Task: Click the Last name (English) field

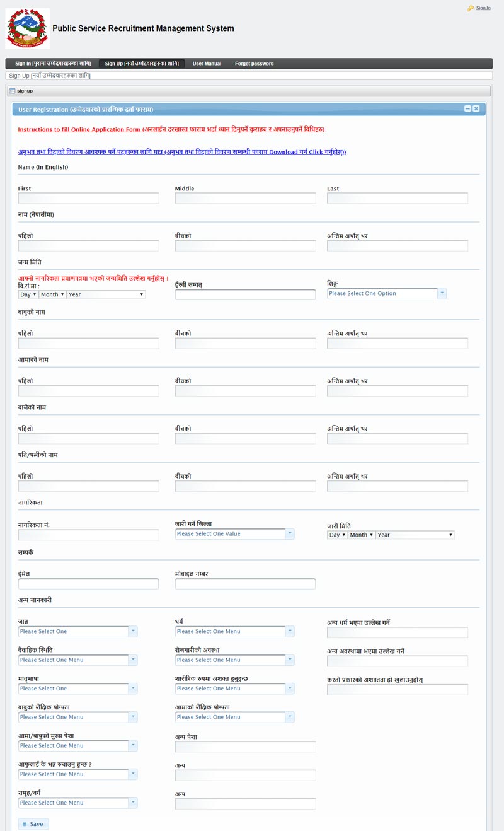Action: point(398,198)
